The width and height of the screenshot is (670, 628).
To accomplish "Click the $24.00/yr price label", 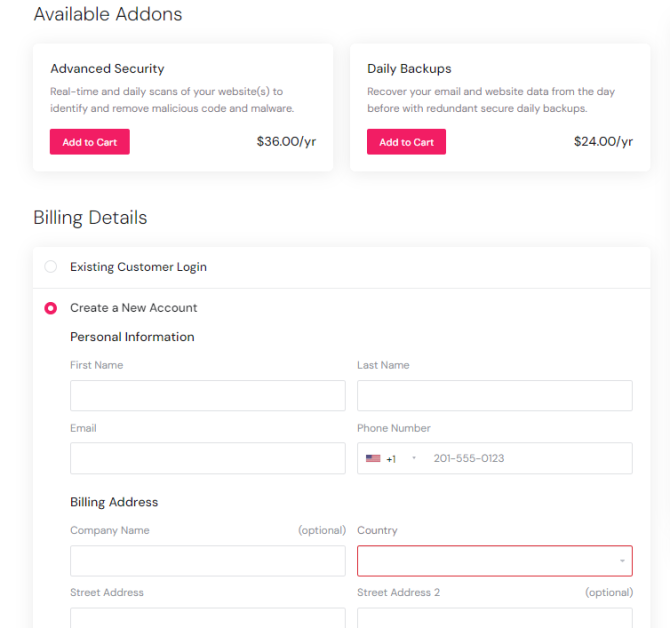I will click(x=603, y=142).
